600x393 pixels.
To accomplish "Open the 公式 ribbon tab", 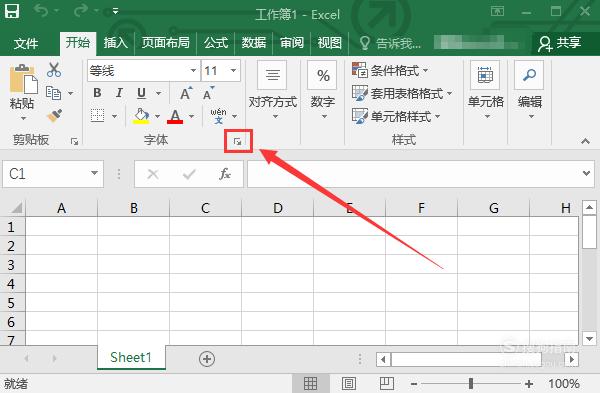I will [x=216, y=43].
